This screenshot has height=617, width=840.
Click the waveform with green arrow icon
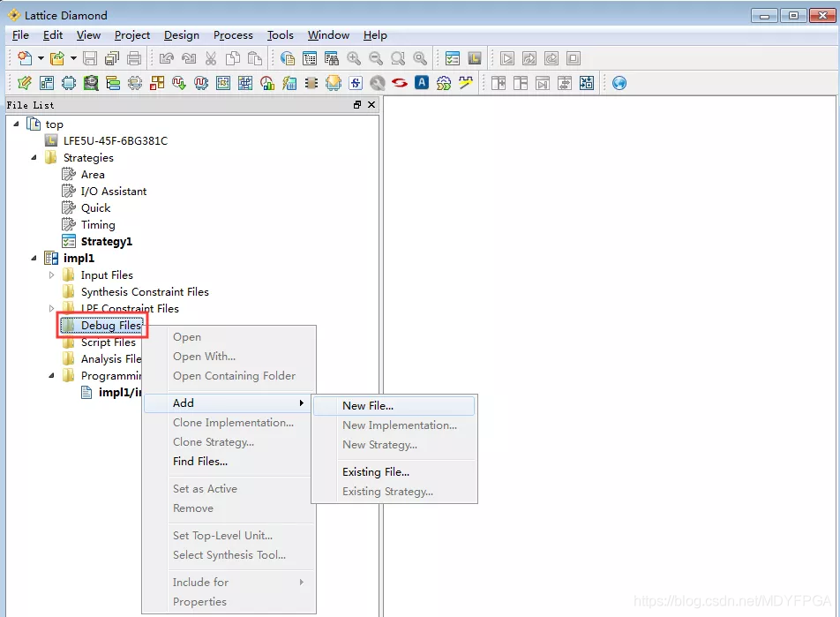[x=179, y=83]
